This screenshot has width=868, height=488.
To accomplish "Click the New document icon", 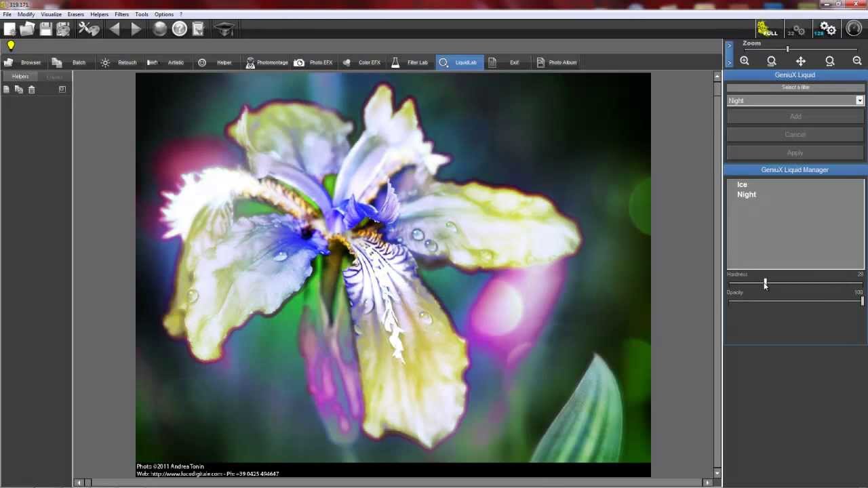I will 9,29.
